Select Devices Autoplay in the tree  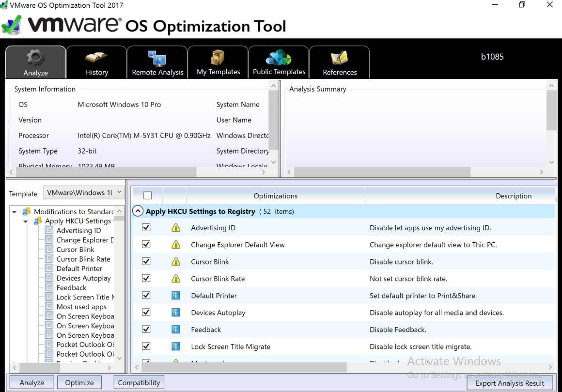[83, 278]
